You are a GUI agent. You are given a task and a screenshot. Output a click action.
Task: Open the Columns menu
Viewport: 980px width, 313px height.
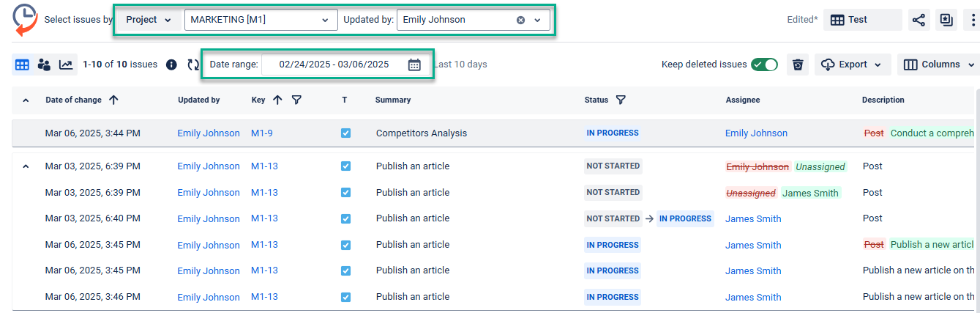[x=940, y=65]
